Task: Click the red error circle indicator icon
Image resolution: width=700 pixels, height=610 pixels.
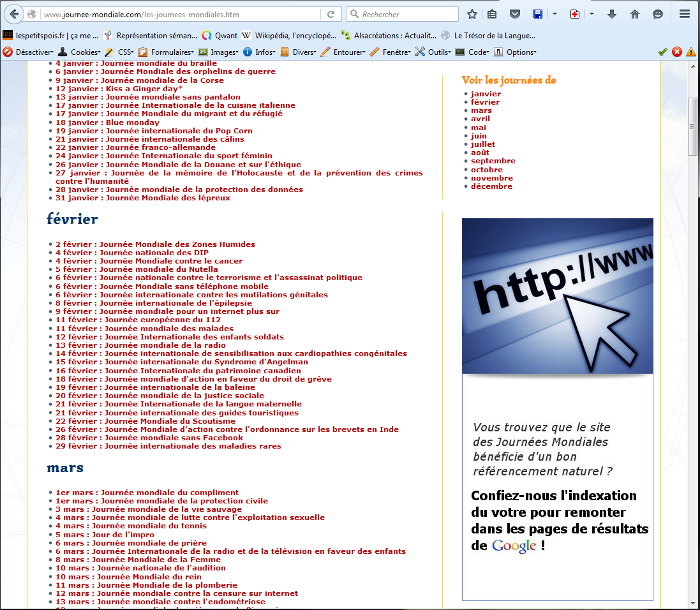Action: [x=677, y=52]
